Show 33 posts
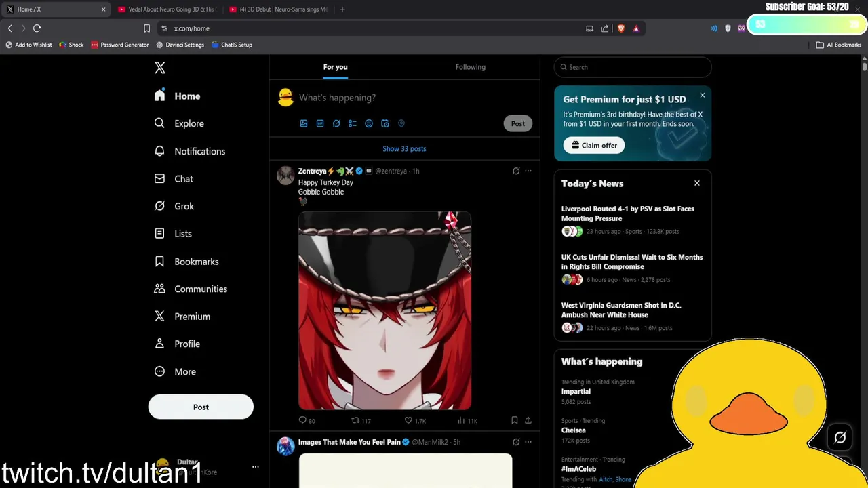The image size is (868, 488). click(404, 149)
